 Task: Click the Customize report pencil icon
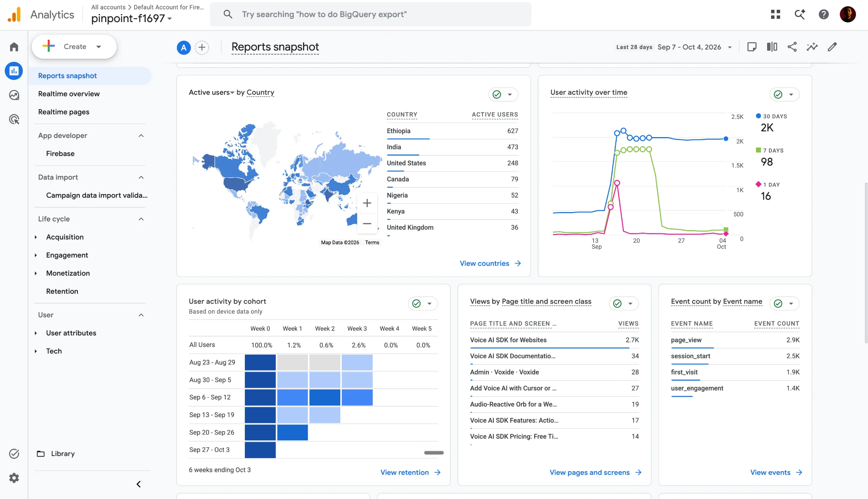(832, 47)
